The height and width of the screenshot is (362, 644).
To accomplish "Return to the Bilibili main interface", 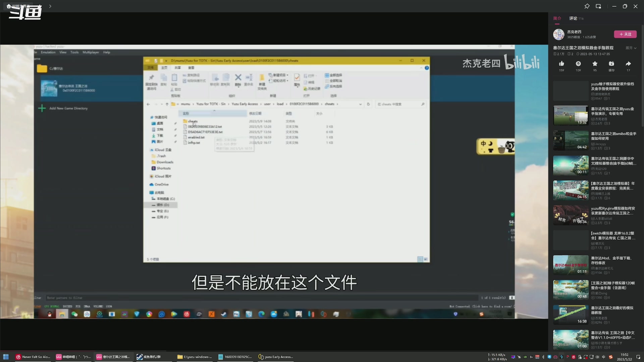I will pyautogui.click(x=18, y=6).
